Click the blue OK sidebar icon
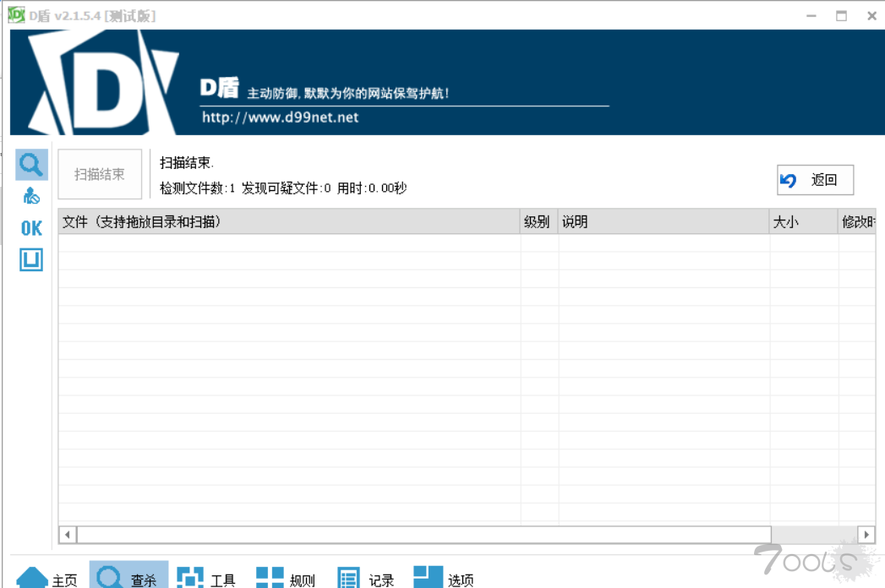885x588 pixels. click(31, 228)
